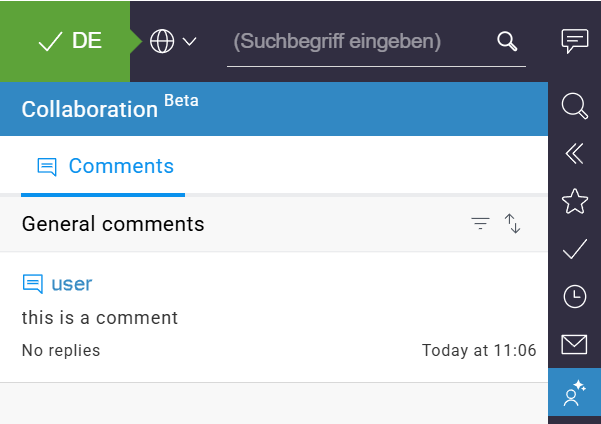The width and height of the screenshot is (601, 424).
Task: Switch to the Comments tab
Action: point(103,166)
